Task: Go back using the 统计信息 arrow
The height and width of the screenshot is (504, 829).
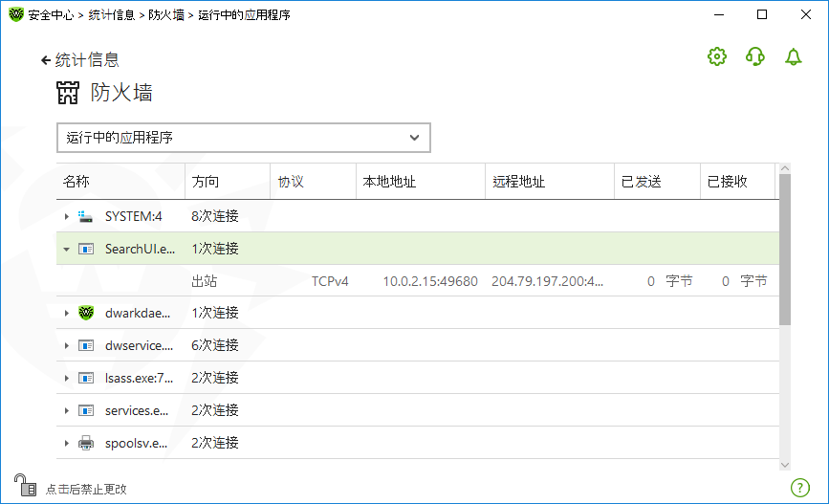Action: (79, 59)
